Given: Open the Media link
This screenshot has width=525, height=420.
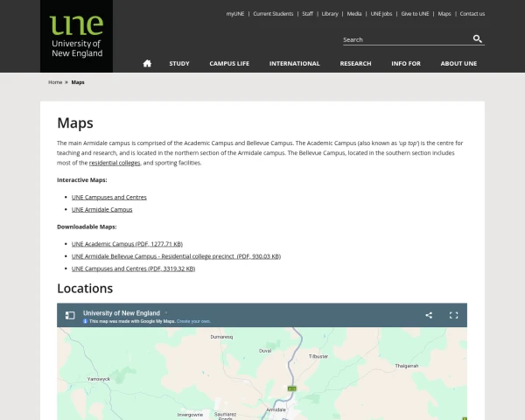Looking at the screenshot, I should coord(354,14).
